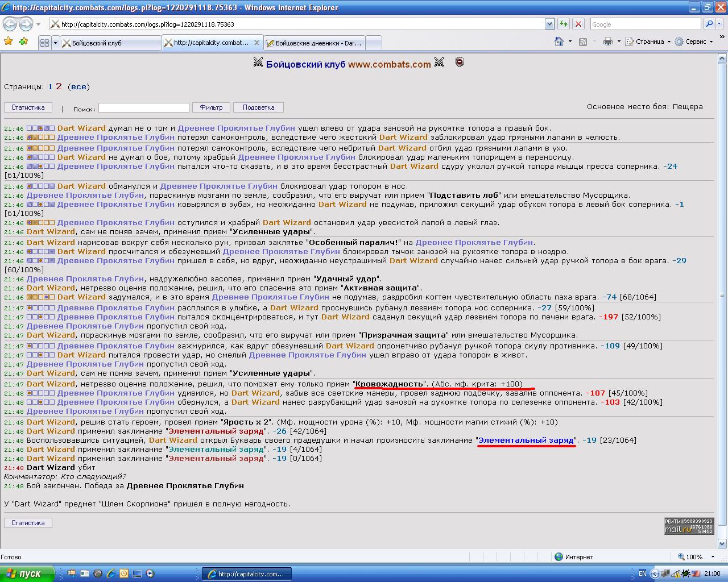This screenshot has height=582, width=728.
Task: Open the Сервис menu
Action: click(x=693, y=41)
